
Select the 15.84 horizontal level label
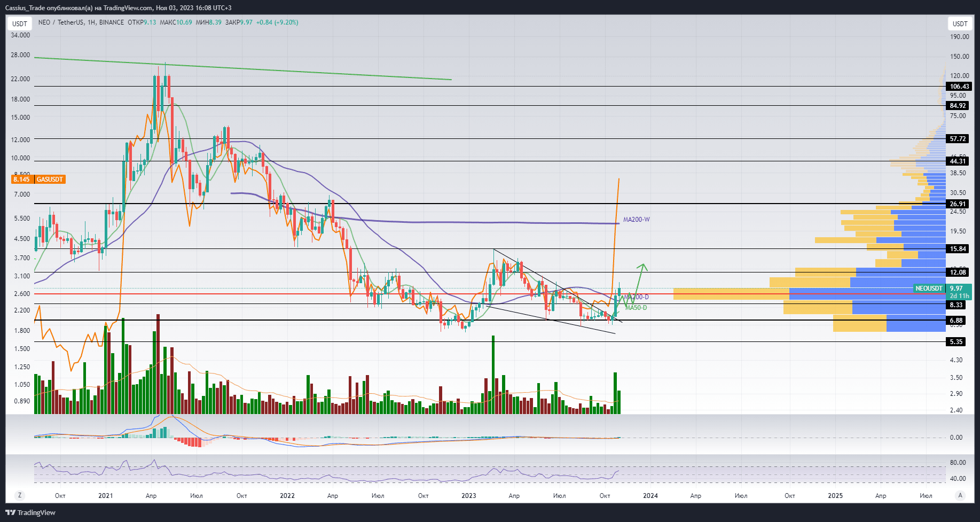pos(958,249)
